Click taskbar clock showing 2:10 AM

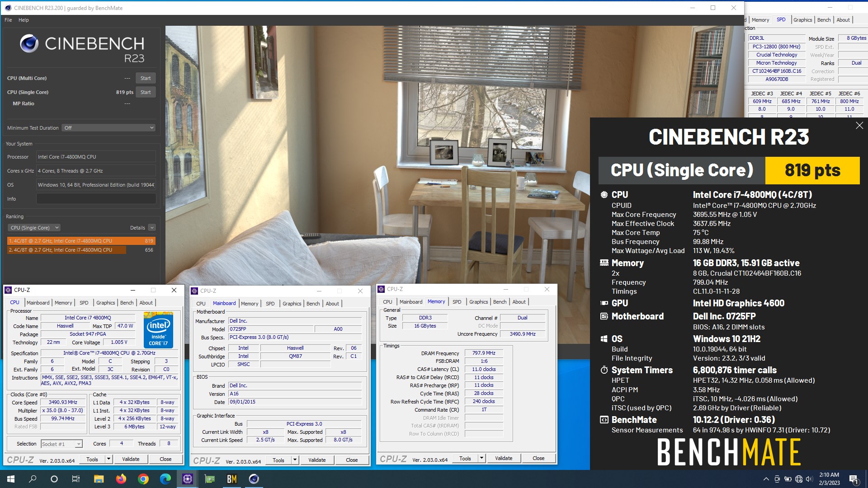[829, 479]
